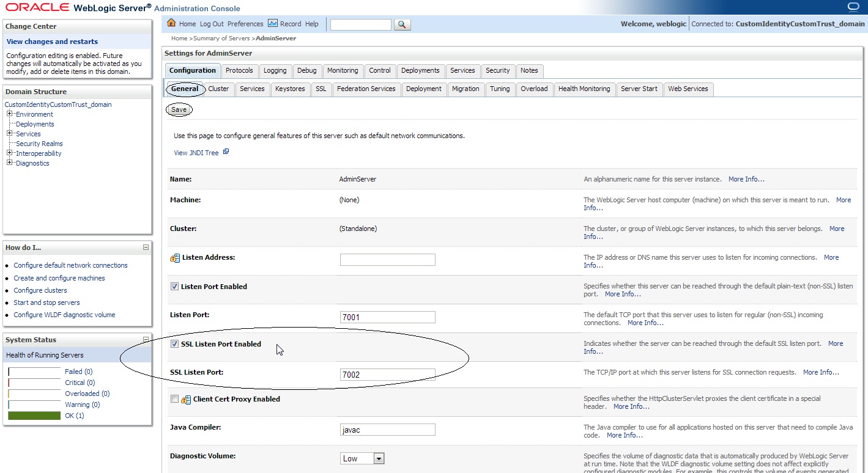Open Configure default network connections help link
The height and width of the screenshot is (473, 868).
click(x=71, y=265)
